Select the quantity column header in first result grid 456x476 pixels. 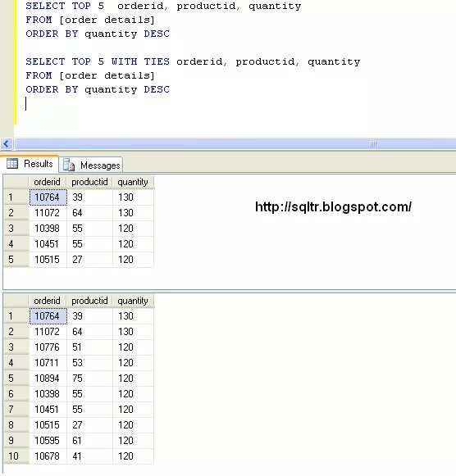[x=133, y=182]
